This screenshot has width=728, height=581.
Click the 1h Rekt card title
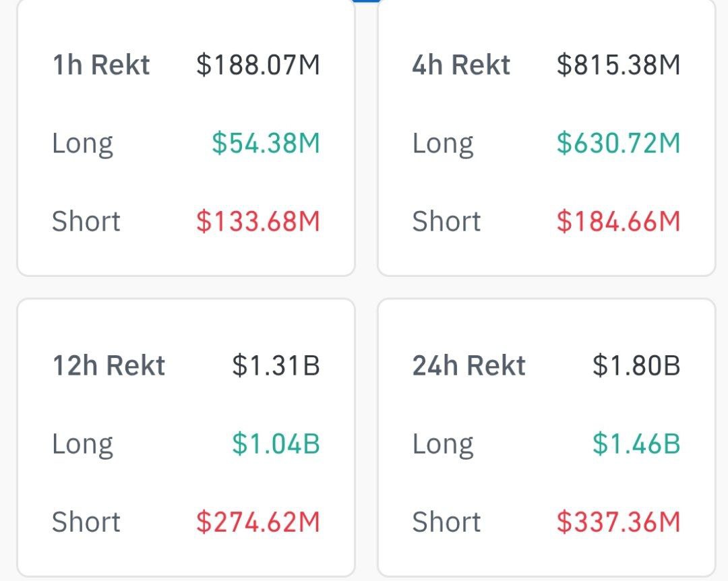coord(101,65)
